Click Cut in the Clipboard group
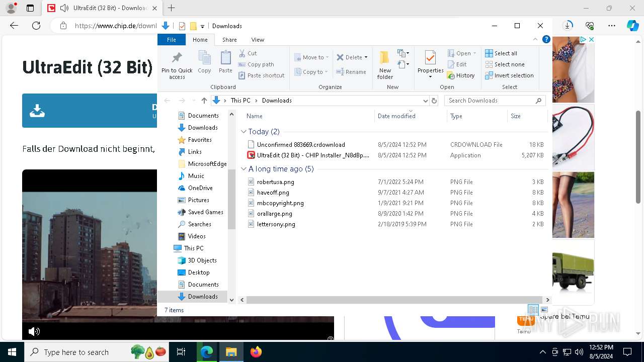The height and width of the screenshot is (362, 644). (248, 53)
